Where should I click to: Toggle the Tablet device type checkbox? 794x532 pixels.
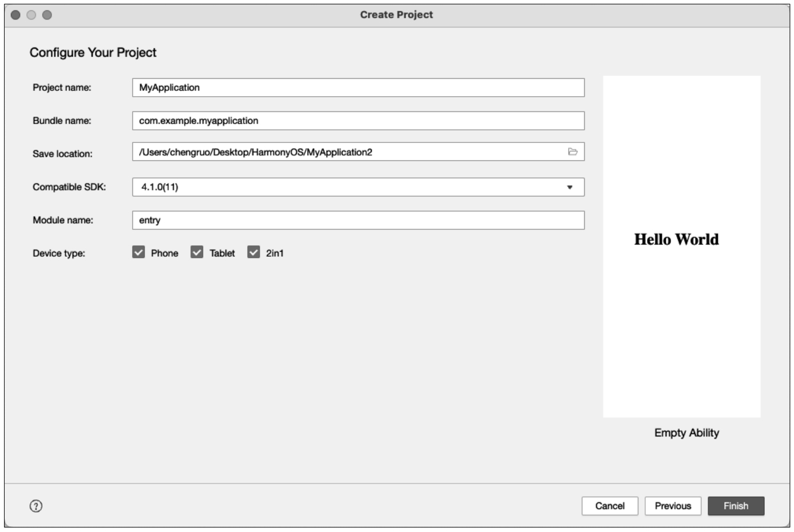[x=197, y=252]
